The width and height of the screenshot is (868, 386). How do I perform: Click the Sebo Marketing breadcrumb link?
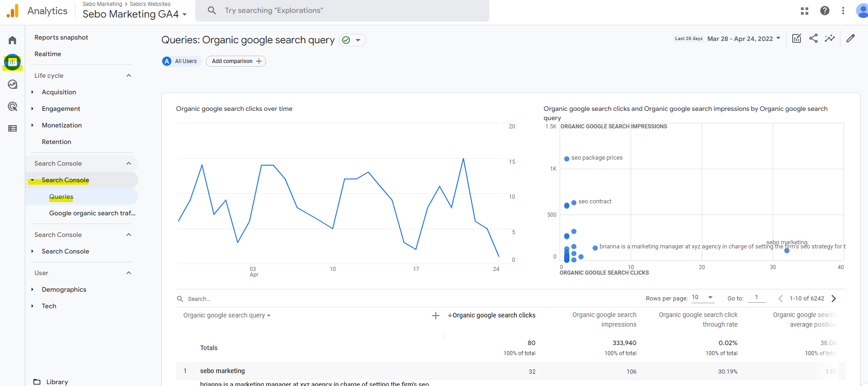[x=102, y=4]
